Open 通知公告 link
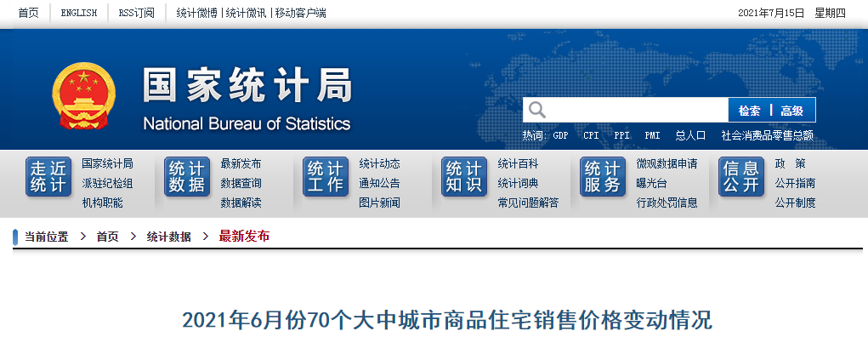868x337 pixels. tap(379, 184)
